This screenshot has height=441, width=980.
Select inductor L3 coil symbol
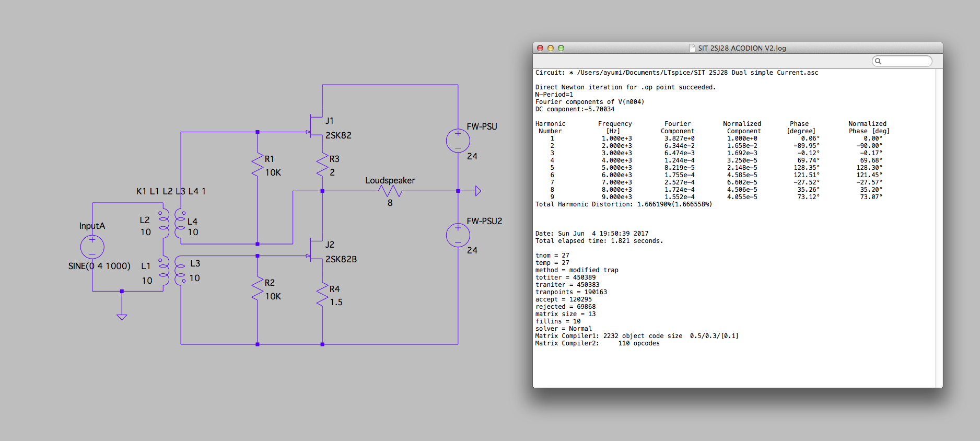pos(180,270)
